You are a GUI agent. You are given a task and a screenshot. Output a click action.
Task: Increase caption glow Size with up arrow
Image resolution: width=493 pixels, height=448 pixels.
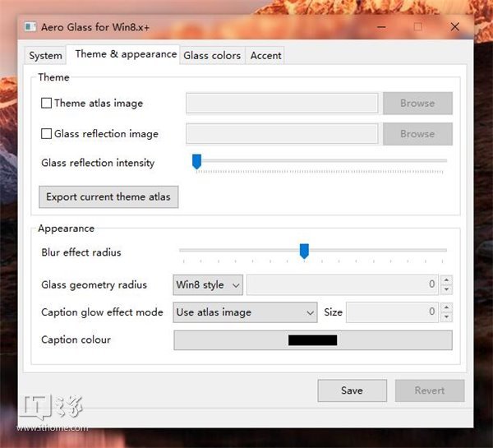447,307
